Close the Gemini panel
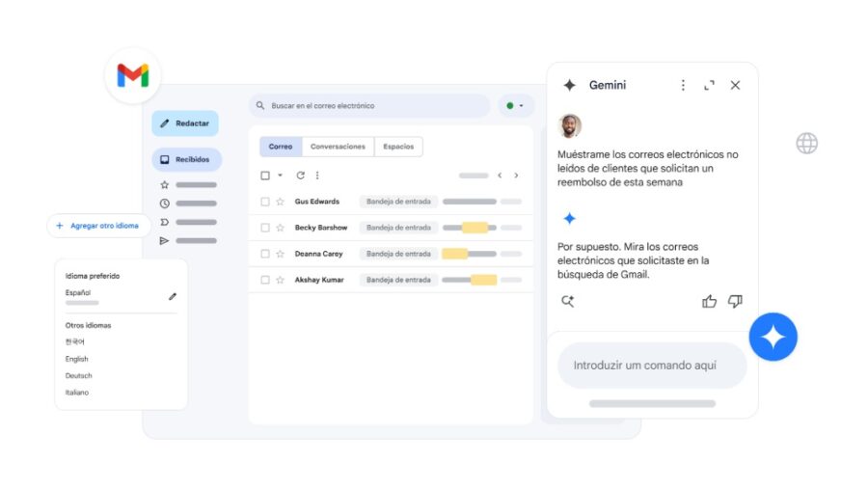 coord(735,85)
